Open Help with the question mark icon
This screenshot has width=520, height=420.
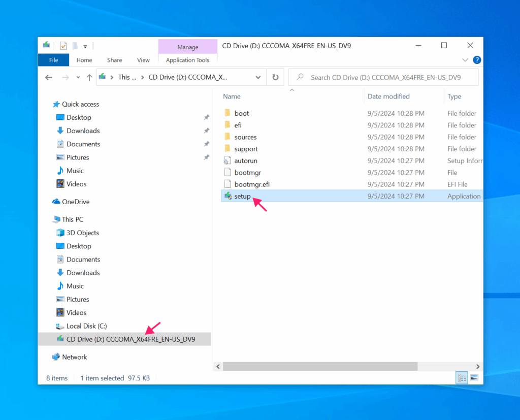(x=477, y=60)
